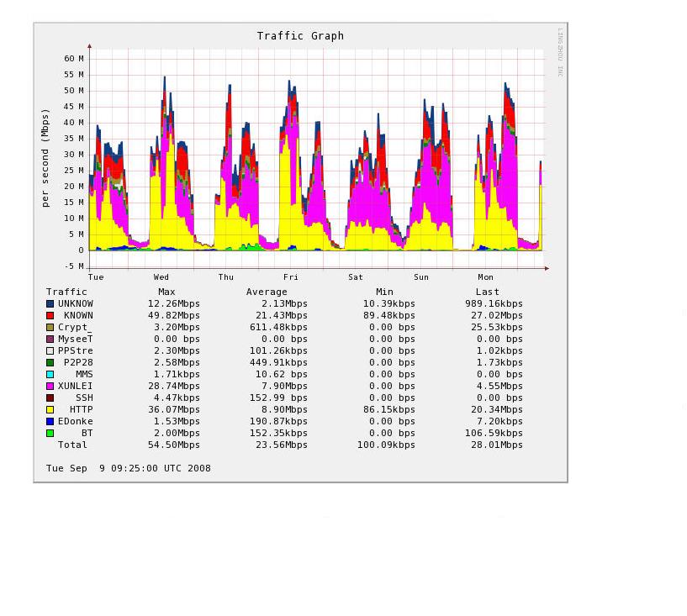Viewport: 687px width, 616px height.
Task: Click the bright green BT legend swatch
Action: click(50, 434)
